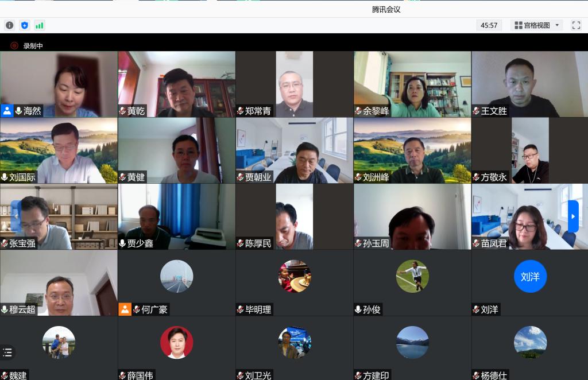The height and width of the screenshot is (380, 588).
Task: Select 杨德仕's sky landscape avatar
Action: click(x=530, y=342)
